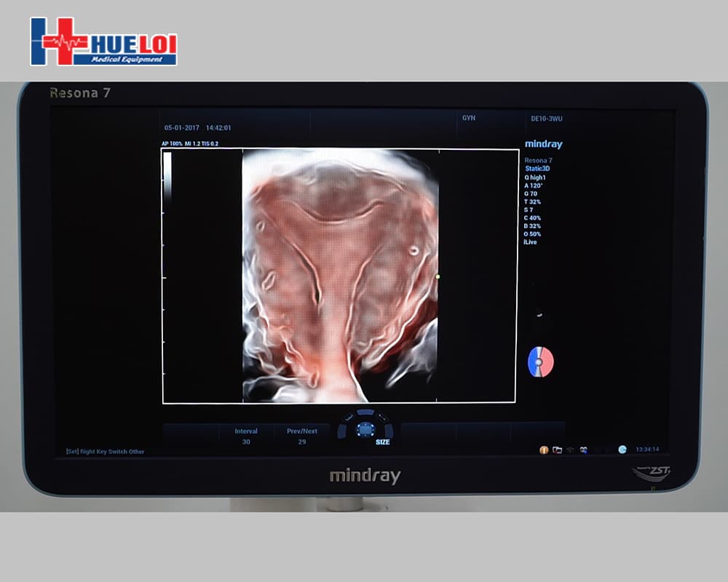Select the Interval 30 soft key
Viewport: 728px width, 582px height.
click(x=246, y=436)
